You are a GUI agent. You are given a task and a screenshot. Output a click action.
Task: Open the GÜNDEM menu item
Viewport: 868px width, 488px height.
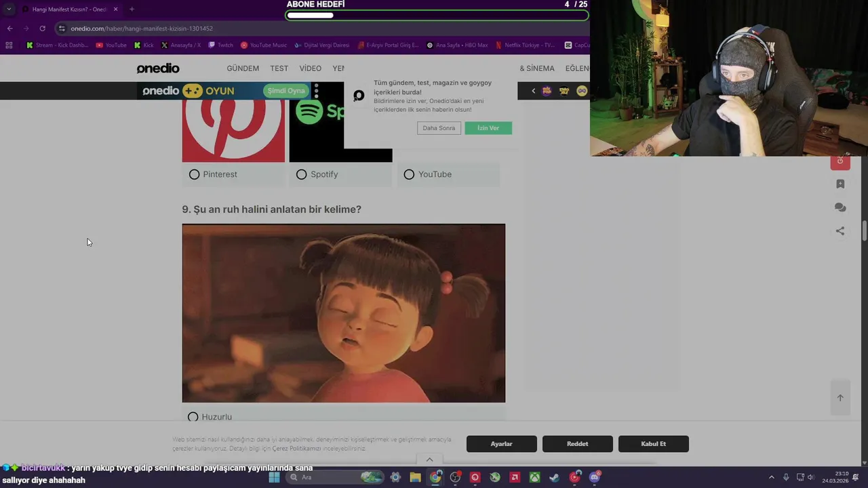(243, 68)
